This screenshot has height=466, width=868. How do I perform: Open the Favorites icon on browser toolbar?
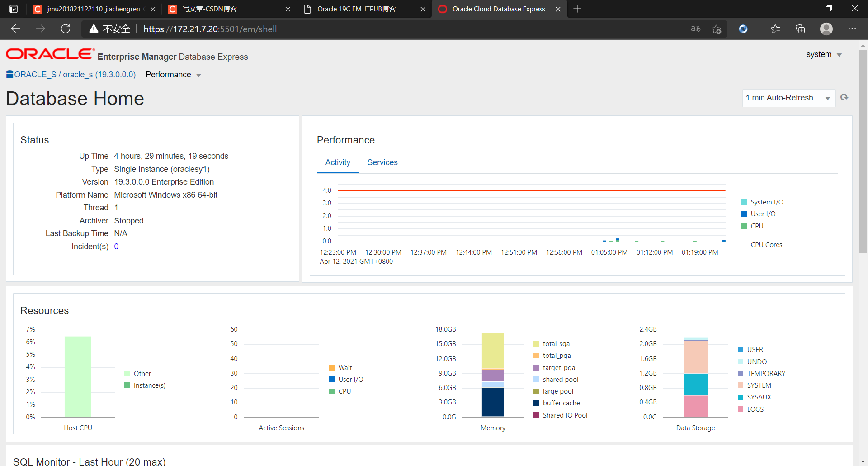[775, 29]
